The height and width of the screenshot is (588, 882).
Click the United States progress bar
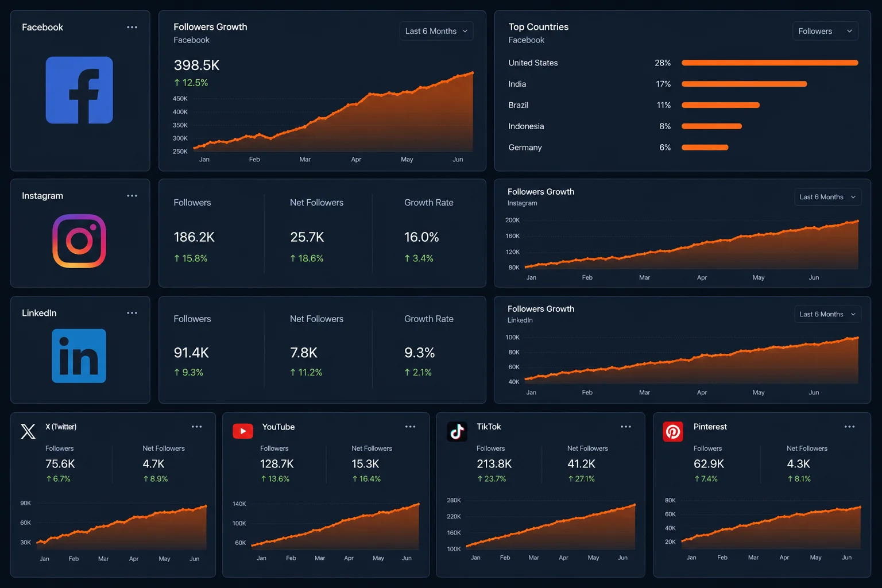[x=770, y=63]
